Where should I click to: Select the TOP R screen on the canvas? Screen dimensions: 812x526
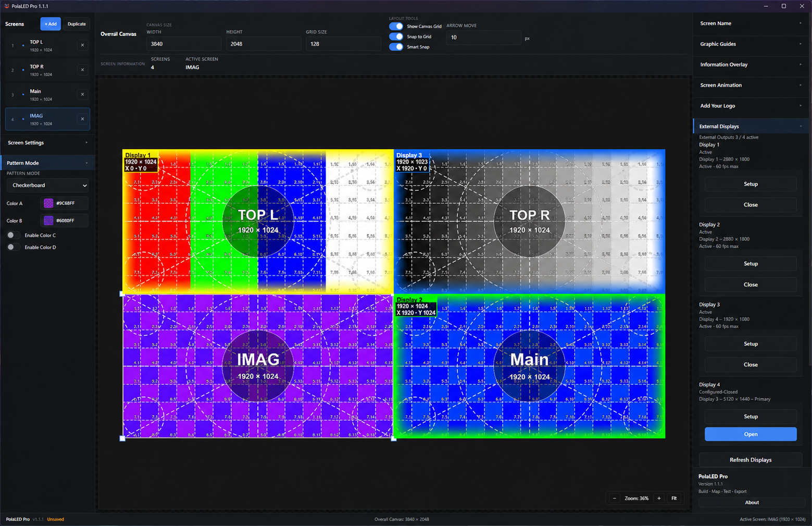[x=529, y=222]
